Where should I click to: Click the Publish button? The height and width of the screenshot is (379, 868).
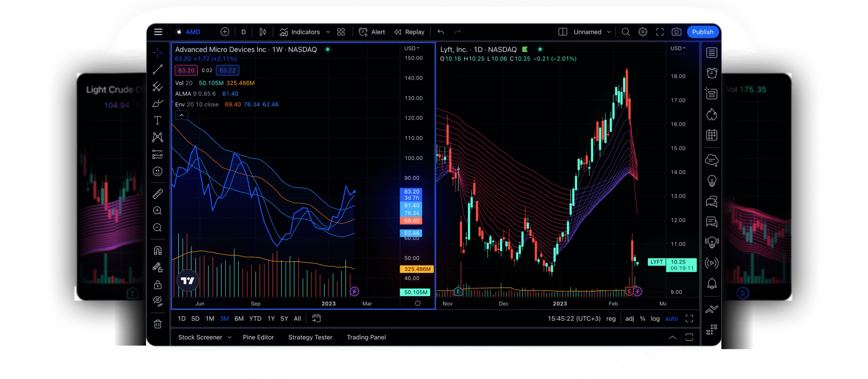(x=703, y=32)
